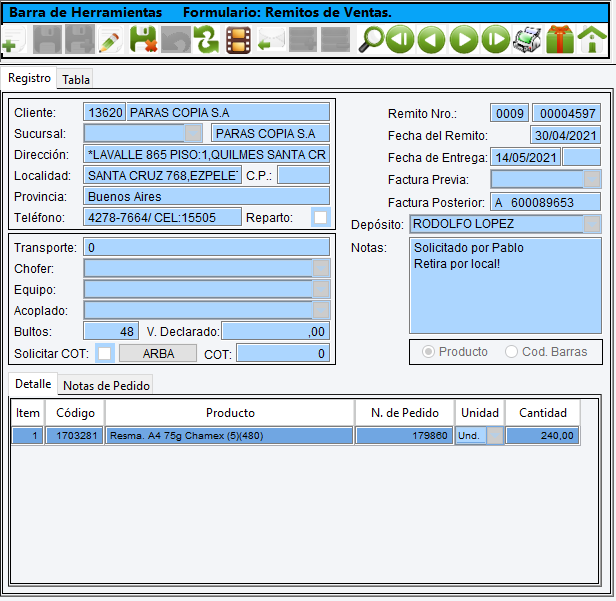Click the N. de Pedido column header
Image resolution: width=616 pixels, height=601 pixels.
(x=405, y=413)
